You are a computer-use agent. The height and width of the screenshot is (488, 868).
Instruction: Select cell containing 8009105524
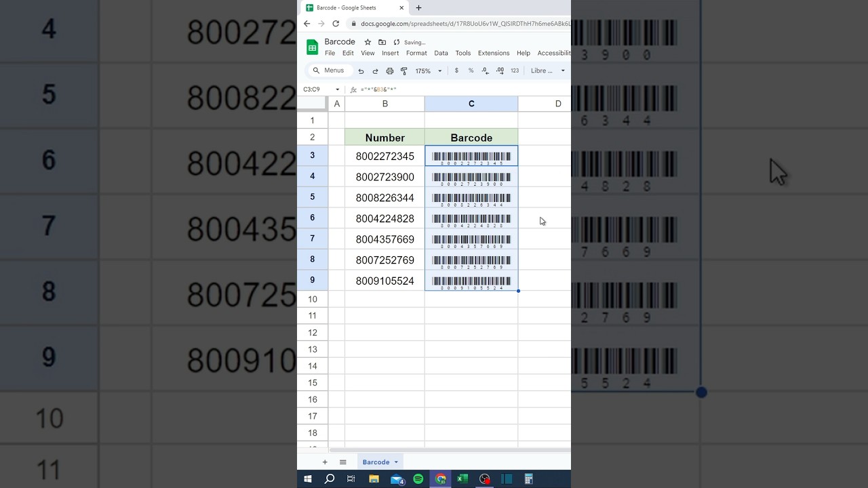tap(384, 281)
